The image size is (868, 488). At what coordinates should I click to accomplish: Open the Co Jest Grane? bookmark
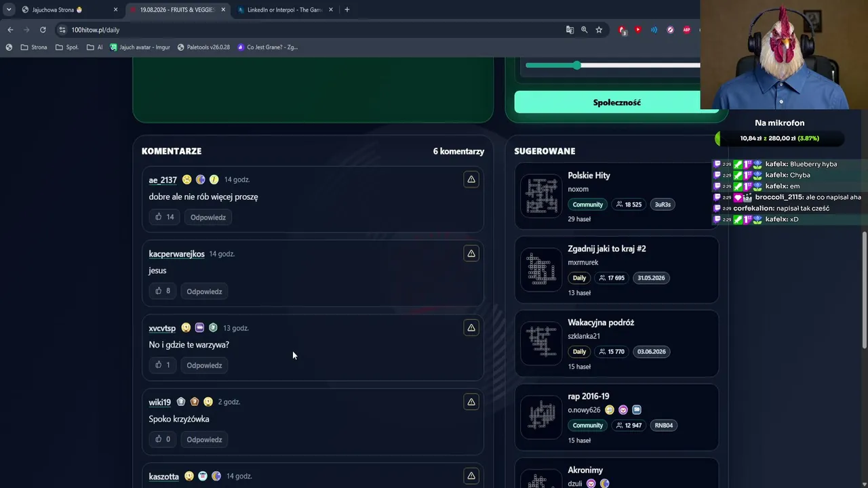click(268, 47)
